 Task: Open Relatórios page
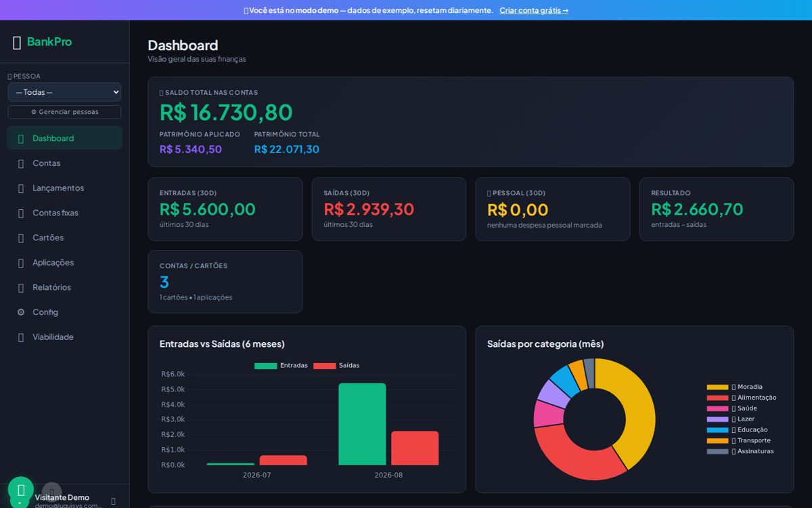(x=64, y=287)
